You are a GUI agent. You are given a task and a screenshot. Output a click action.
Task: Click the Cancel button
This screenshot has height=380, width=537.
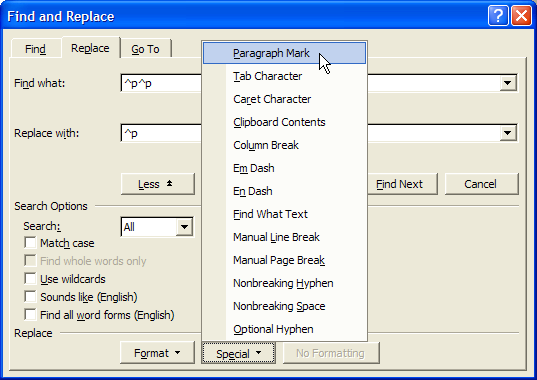(482, 184)
